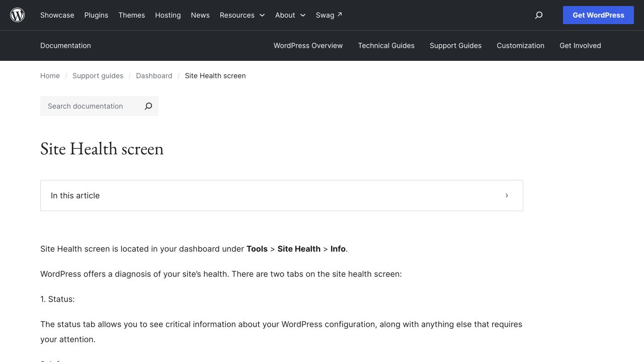The image size is (644, 362).
Task: Open the Documentation home link
Action: (x=65, y=45)
